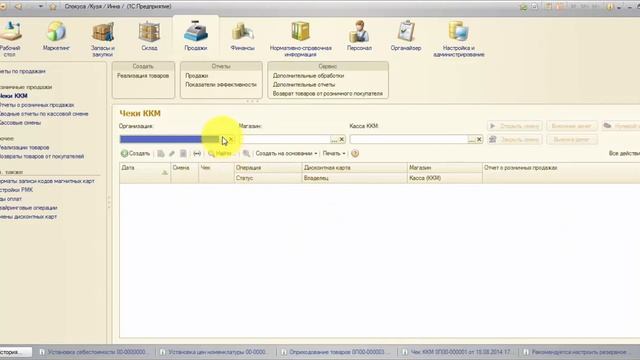
Task: Select Чеки ККМ in navigation panel
Action: 14,96
